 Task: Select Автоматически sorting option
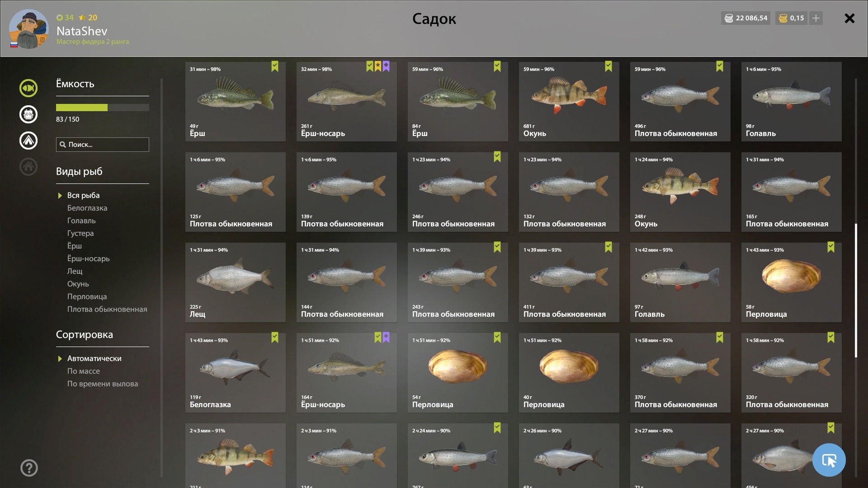94,358
